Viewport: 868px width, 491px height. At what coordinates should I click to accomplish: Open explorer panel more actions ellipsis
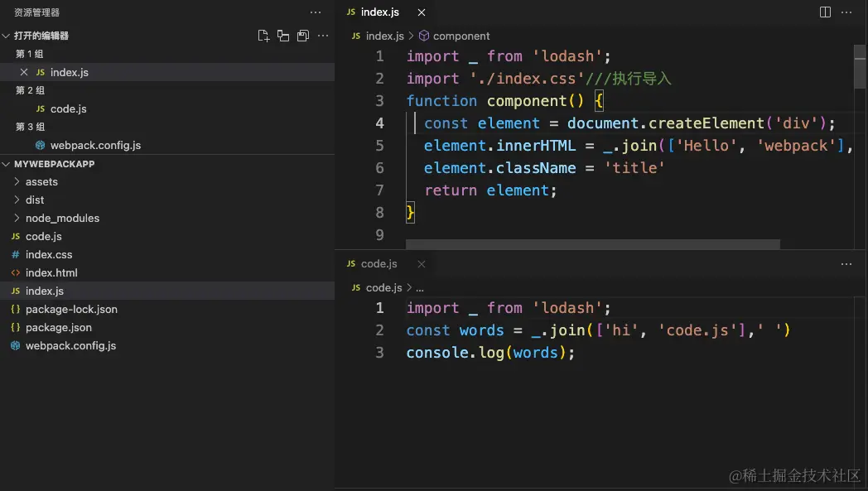coord(316,12)
